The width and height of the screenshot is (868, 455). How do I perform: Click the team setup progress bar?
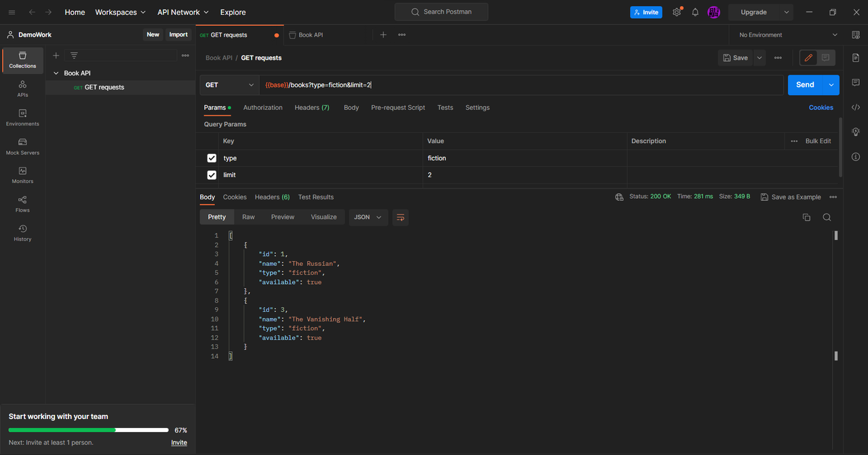click(88, 430)
